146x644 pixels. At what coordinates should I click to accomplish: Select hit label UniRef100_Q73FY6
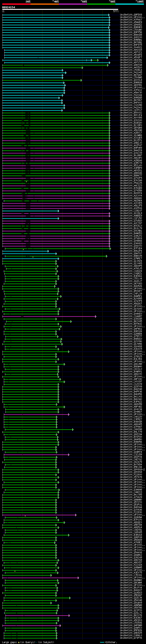coord(131,638)
